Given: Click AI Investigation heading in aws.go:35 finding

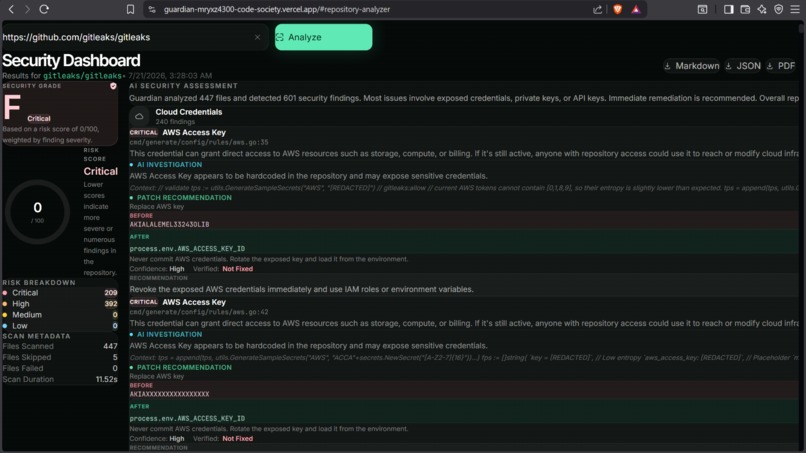Looking at the screenshot, I should [169, 165].
